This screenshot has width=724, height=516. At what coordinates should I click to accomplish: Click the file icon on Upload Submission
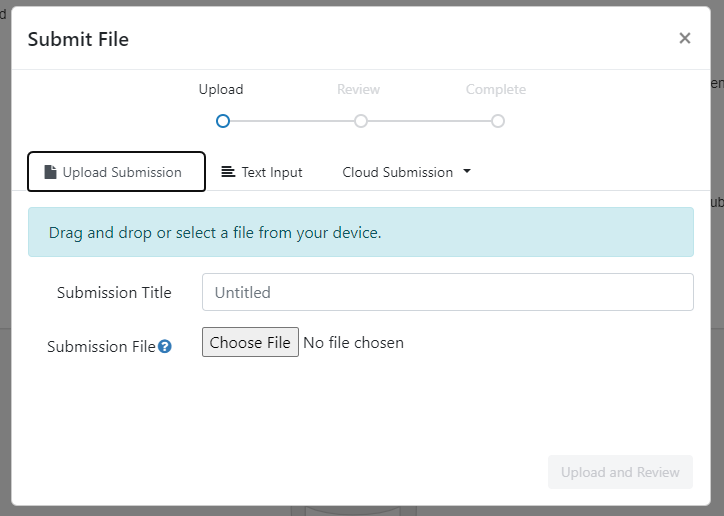click(51, 172)
